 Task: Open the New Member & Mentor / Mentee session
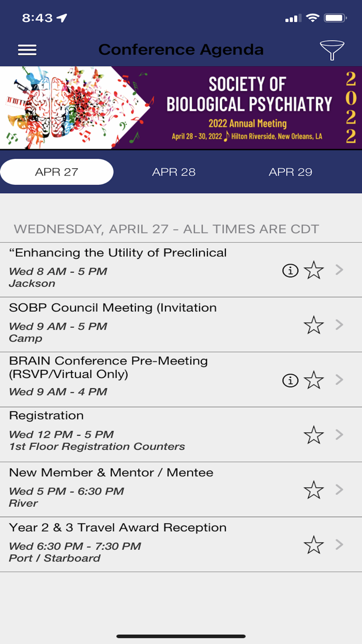coord(111,473)
